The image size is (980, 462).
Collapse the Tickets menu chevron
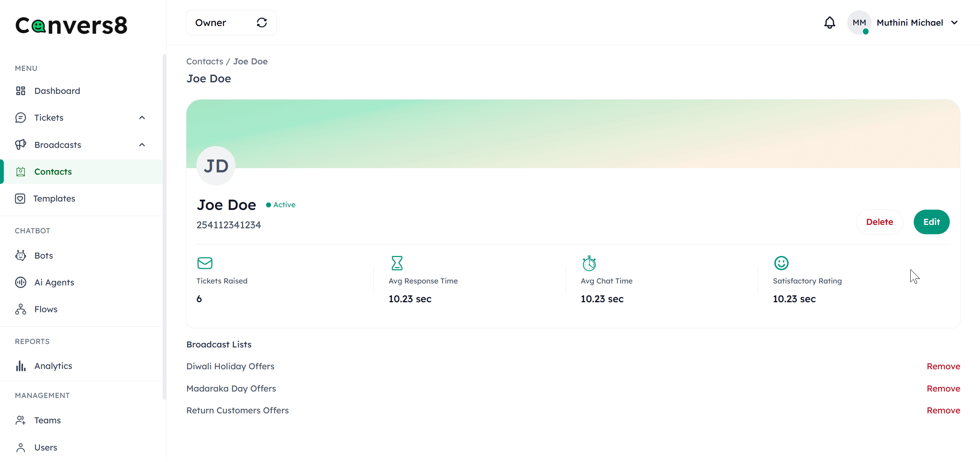click(x=142, y=118)
